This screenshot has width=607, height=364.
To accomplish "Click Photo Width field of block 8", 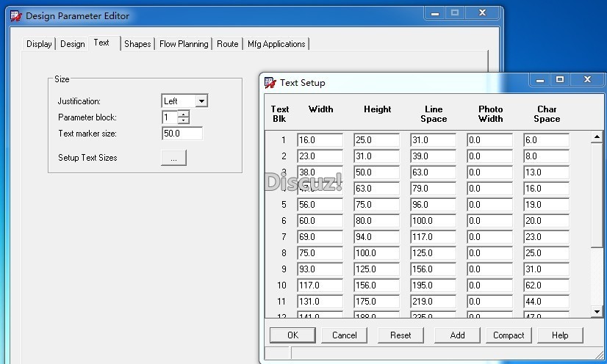I will (489, 253).
